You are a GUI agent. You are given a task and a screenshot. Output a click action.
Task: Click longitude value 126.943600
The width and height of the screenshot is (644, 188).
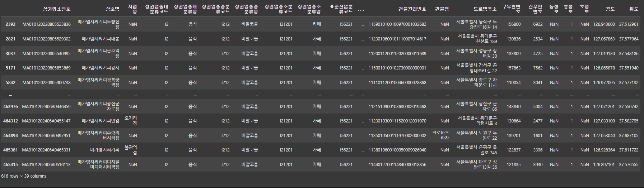(x=604, y=24)
